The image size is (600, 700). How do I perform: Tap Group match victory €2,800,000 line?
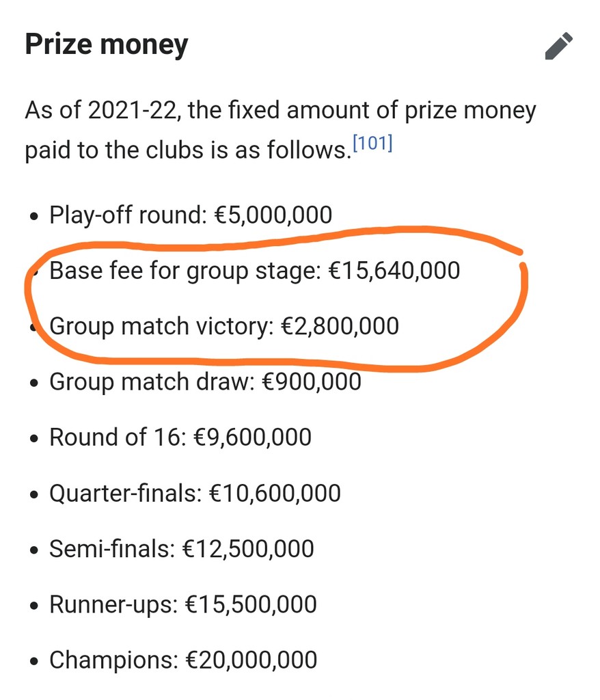pos(224,326)
